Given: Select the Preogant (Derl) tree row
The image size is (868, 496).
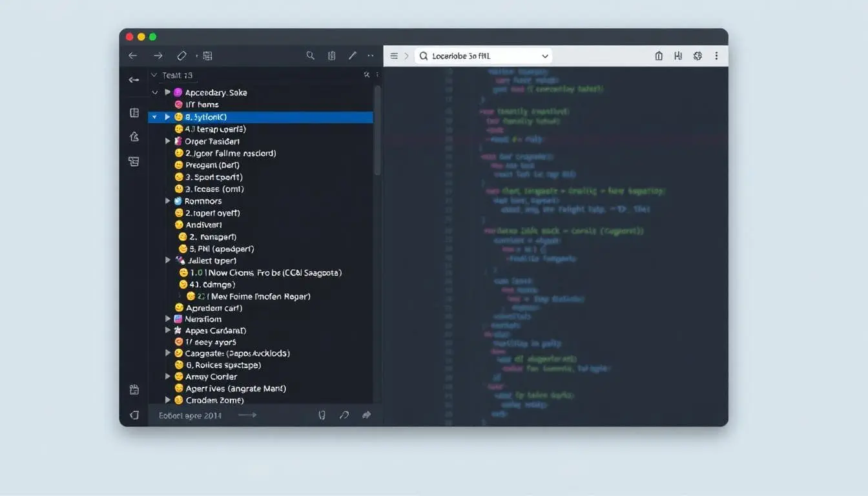Looking at the screenshot, I should [260, 165].
